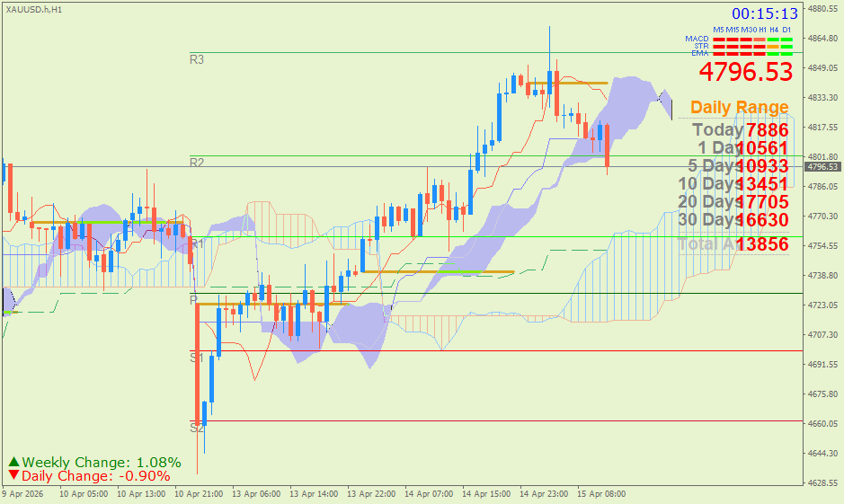Click the 14 Apr 15:00 time axis label

[486, 493]
